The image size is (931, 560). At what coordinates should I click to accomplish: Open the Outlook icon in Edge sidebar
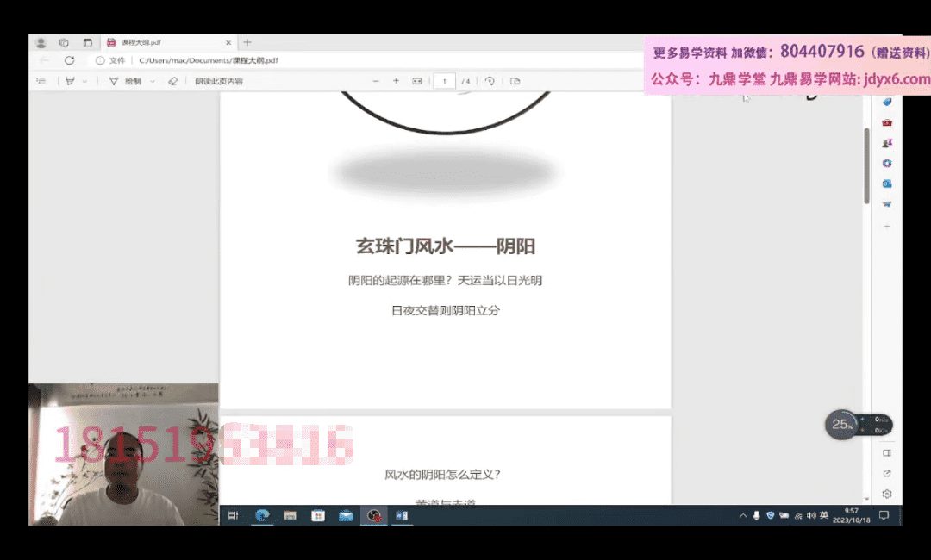pos(886,184)
